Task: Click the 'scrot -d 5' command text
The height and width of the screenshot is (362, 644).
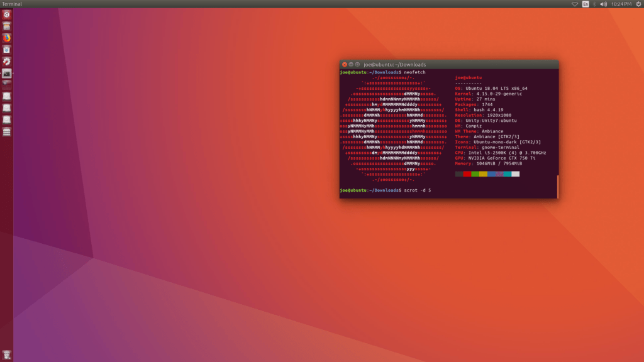Action: (x=418, y=190)
